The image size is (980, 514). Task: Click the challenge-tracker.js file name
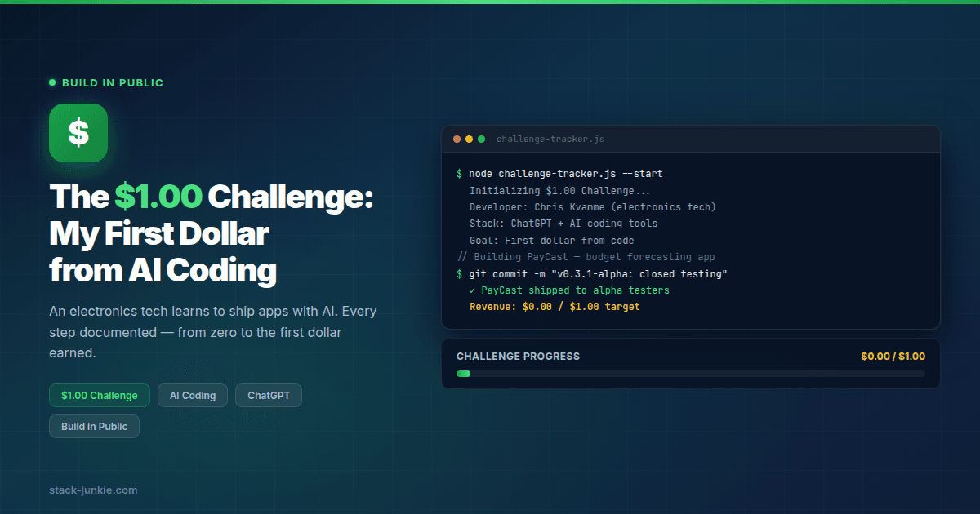point(550,140)
